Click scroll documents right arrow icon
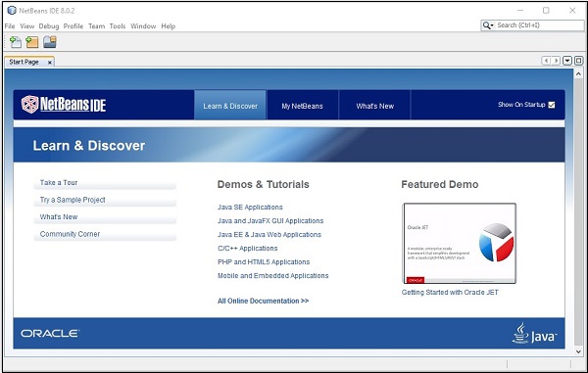 (x=556, y=61)
